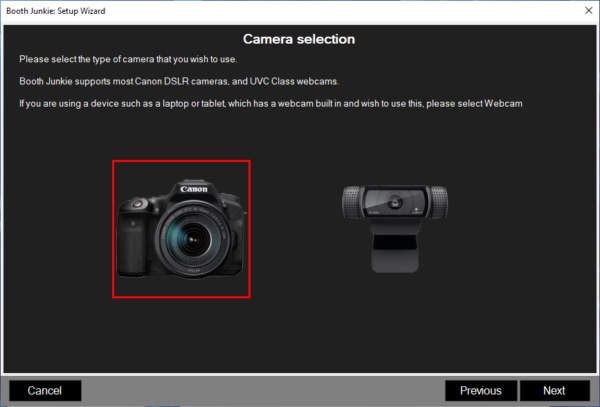Select the Canon DSLR camera option

pyautogui.click(x=181, y=228)
